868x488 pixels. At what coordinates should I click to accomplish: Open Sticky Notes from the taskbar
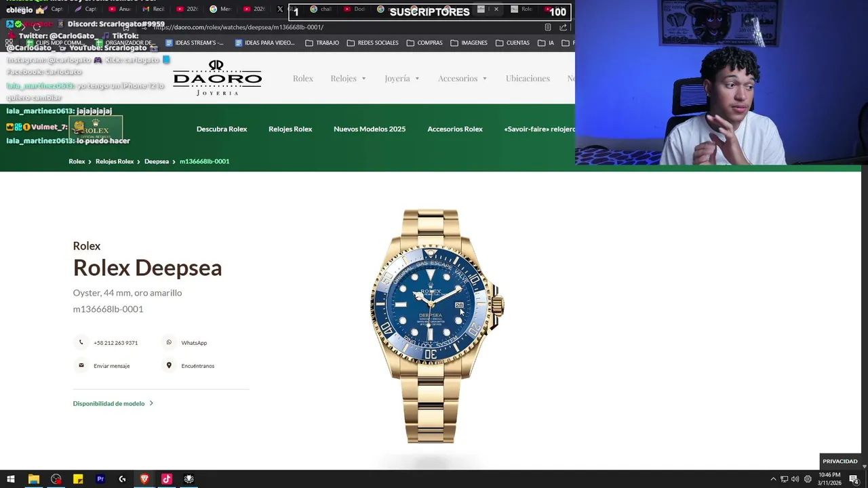coord(78,479)
